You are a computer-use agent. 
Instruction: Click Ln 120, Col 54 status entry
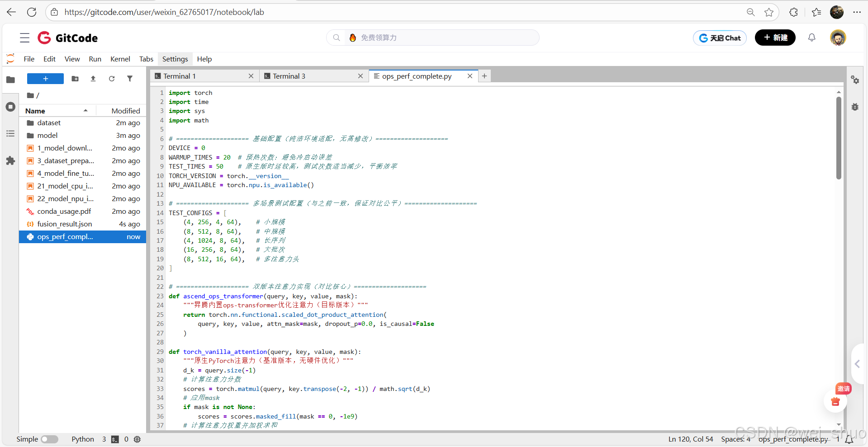[691, 439]
